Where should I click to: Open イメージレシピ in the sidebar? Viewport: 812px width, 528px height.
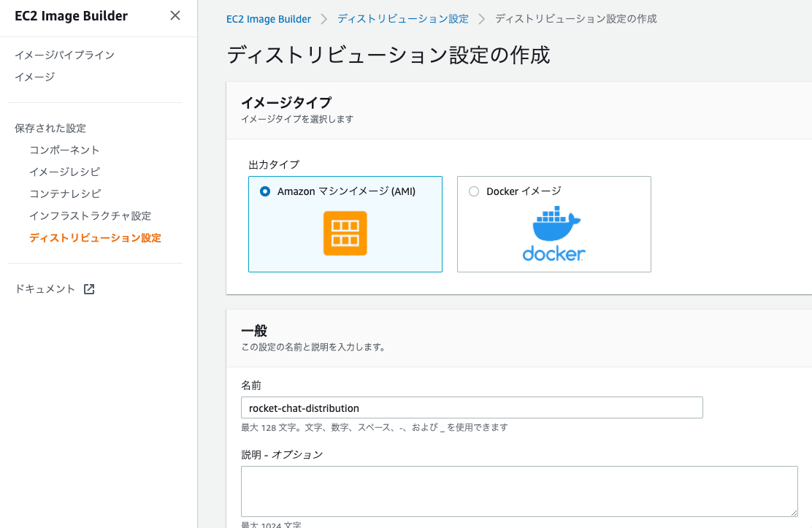64,172
